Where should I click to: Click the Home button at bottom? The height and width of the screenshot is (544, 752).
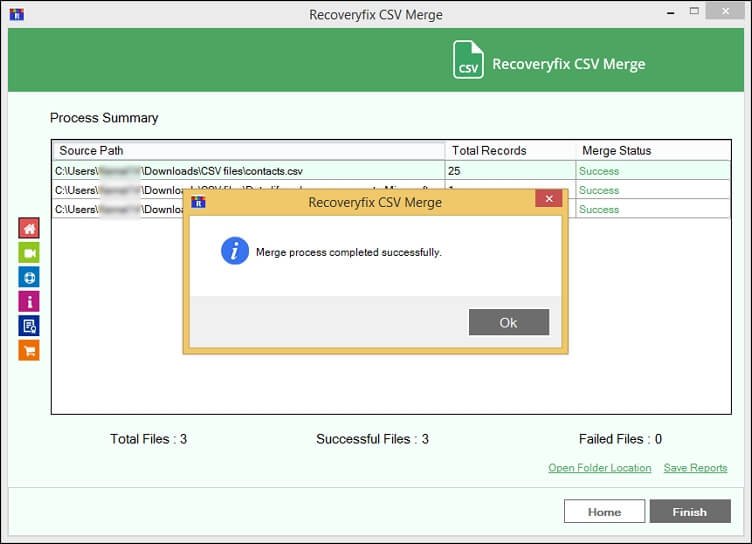pyautogui.click(x=604, y=512)
